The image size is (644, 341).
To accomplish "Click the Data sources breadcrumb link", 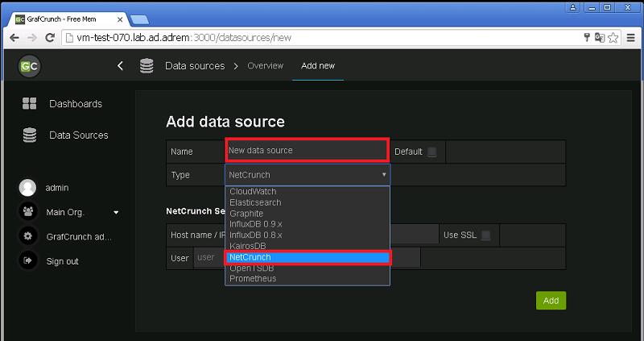I will [195, 66].
